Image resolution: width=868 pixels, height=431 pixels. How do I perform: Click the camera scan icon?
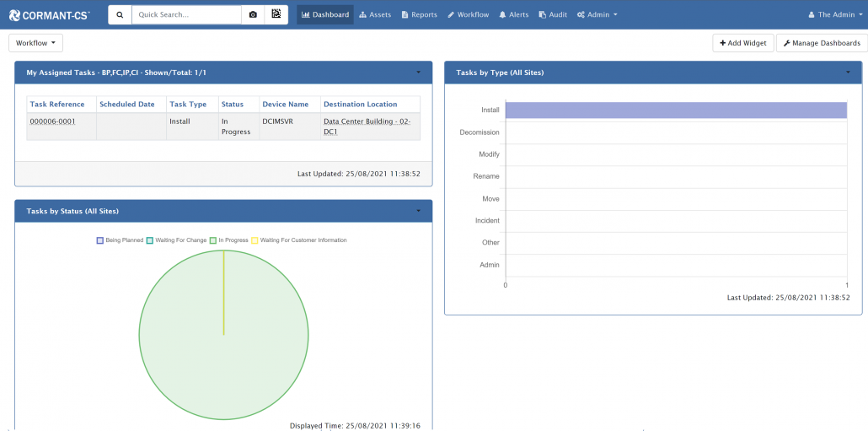pyautogui.click(x=253, y=14)
